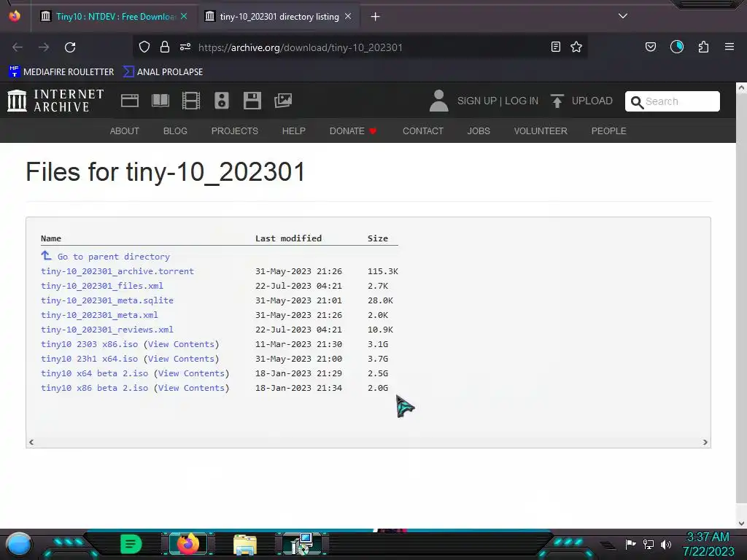Screen dimensions: 747x560
Task: Open the taskbar clock and date
Action: click(x=708, y=544)
